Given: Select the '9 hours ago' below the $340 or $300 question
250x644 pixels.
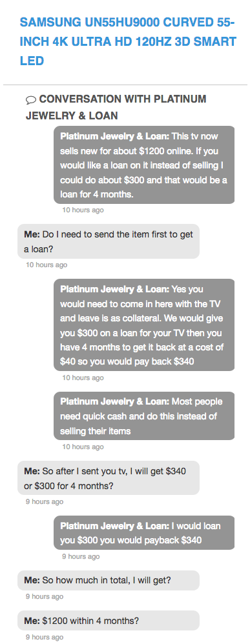Looking at the screenshot, I should click(x=45, y=501).
